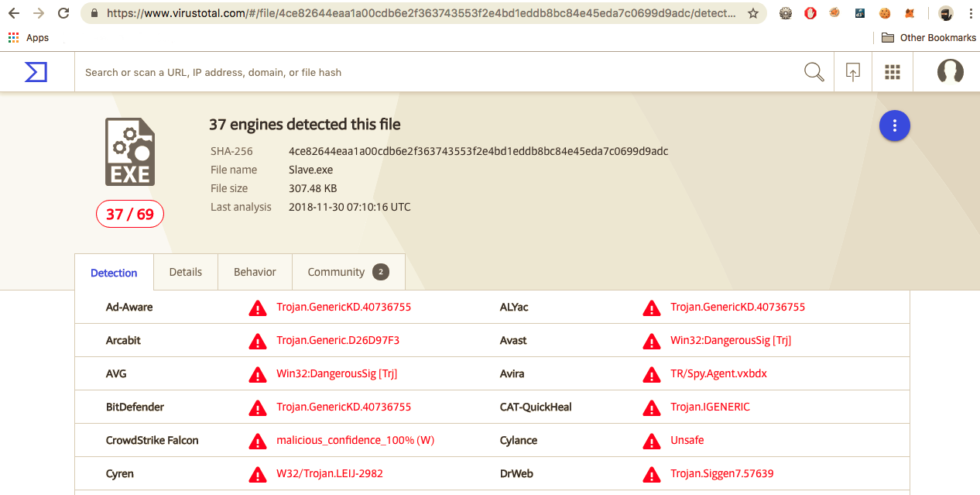Click the Cyren engine name
This screenshot has width=980, height=495.
point(120,473)
